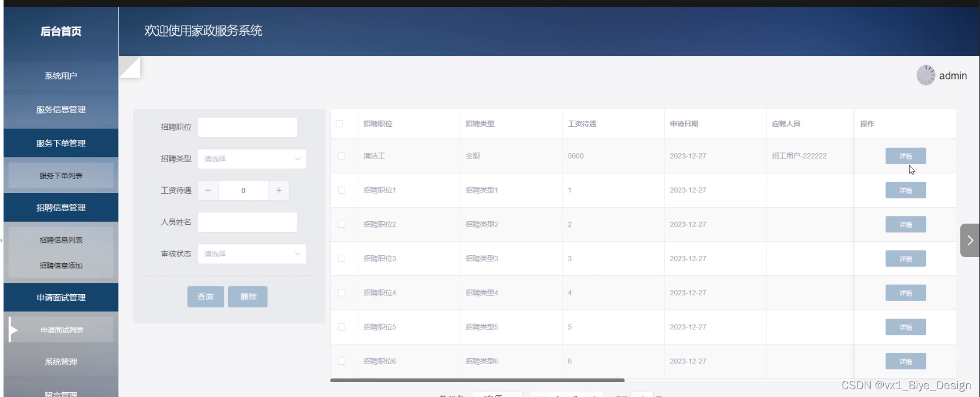
Task: Click the 申请日期 column header
Action: pos(684,124)
